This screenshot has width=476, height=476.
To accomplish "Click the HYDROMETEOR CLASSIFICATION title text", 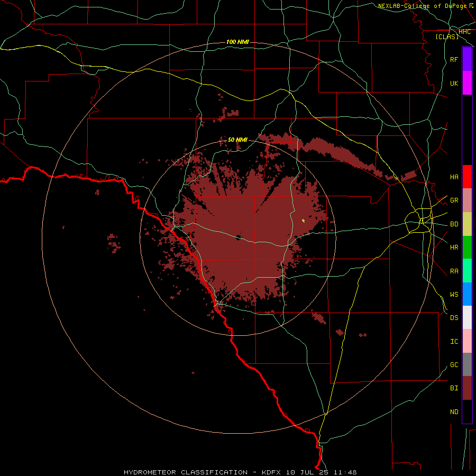I will 186,472.
